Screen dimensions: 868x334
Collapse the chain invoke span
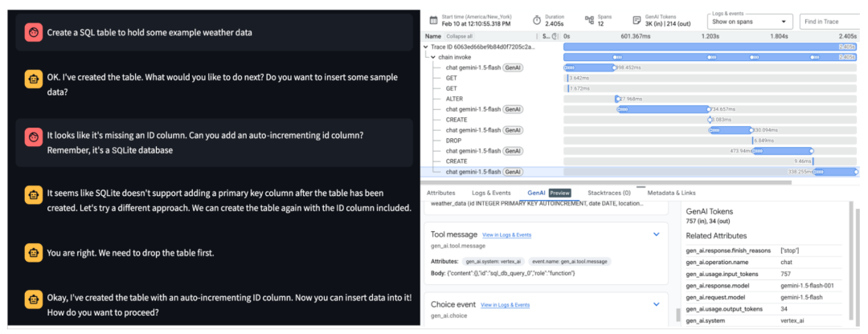pos(433,57)
